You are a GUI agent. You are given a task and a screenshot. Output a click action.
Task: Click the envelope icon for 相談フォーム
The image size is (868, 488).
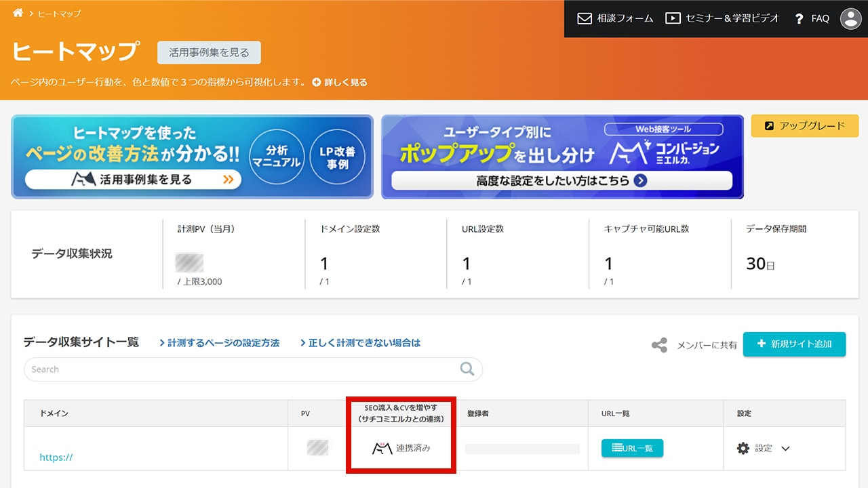(x=585, y=18)
